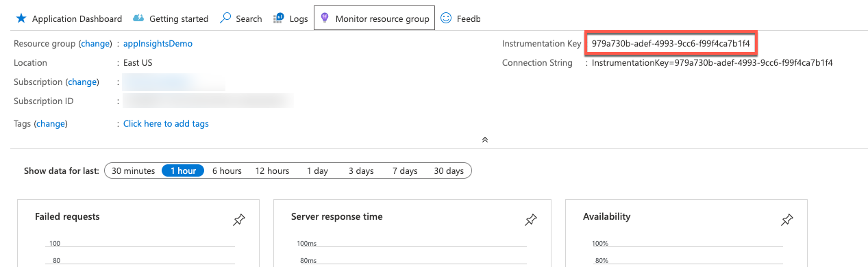Select the 30 days time range
The height and width of the screenshot is (267, 868).
pos(449,171)
